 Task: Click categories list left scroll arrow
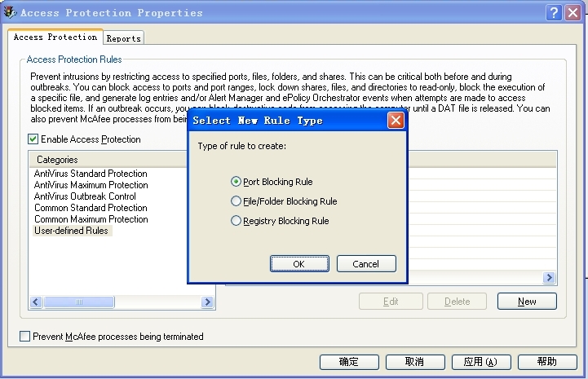pyautogui.click(x=36, y=302)
